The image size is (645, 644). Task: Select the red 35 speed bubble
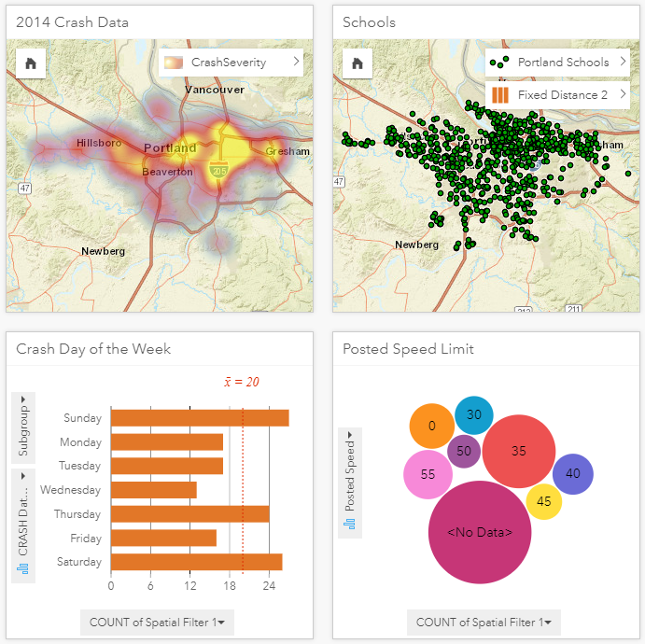pyautogui.click(x=519, y=451)
